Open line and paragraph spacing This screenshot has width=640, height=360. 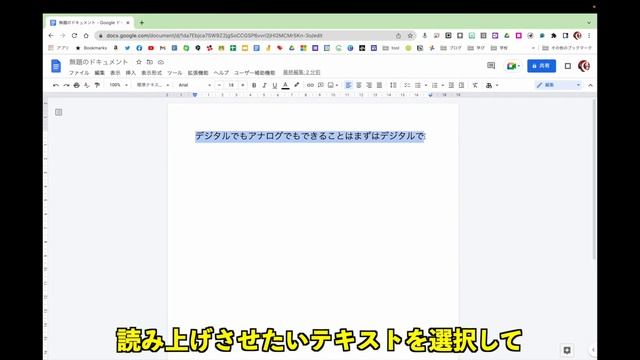tap(393, 85)
